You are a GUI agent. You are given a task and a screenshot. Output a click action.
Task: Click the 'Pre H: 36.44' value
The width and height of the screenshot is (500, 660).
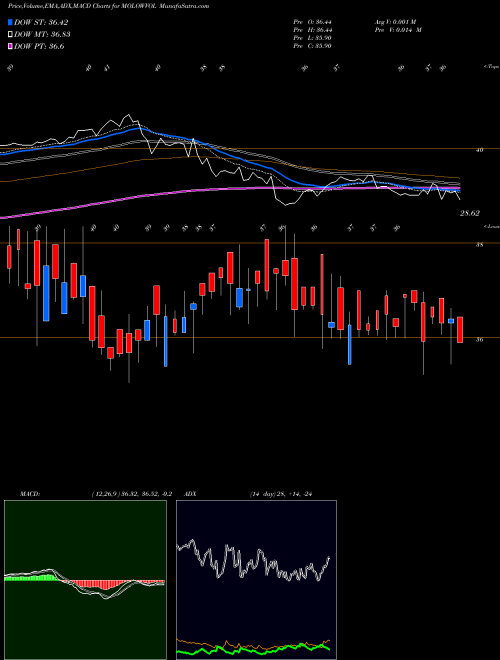(x=312, y=30)
